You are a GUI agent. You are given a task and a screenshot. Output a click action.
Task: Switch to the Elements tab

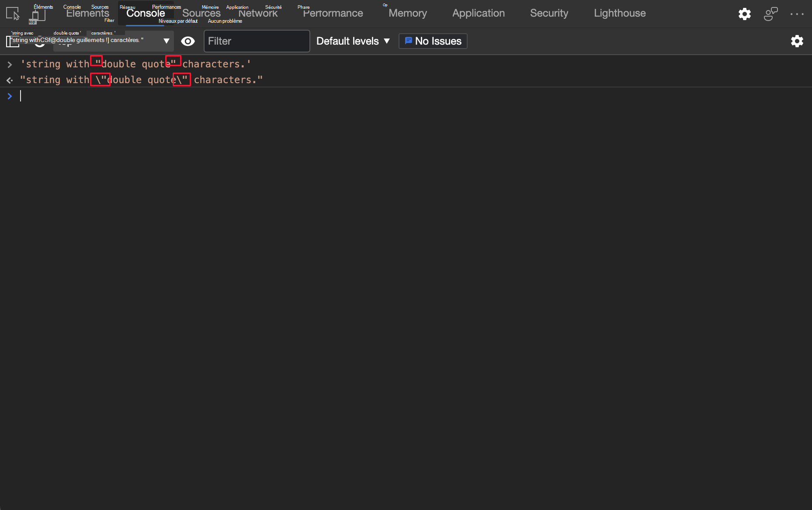coord(87,14)
